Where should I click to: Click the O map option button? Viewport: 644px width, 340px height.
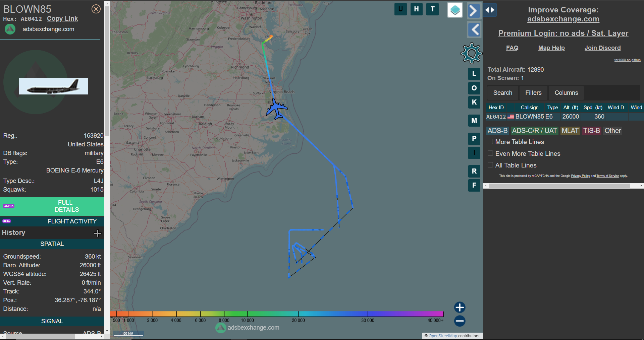click(x=474, y=88)
